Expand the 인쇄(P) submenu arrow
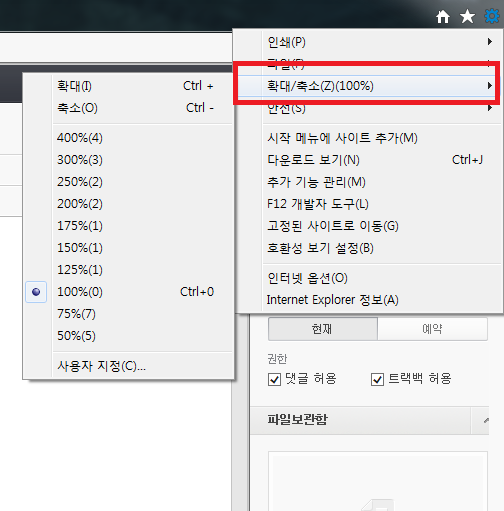 489,42
